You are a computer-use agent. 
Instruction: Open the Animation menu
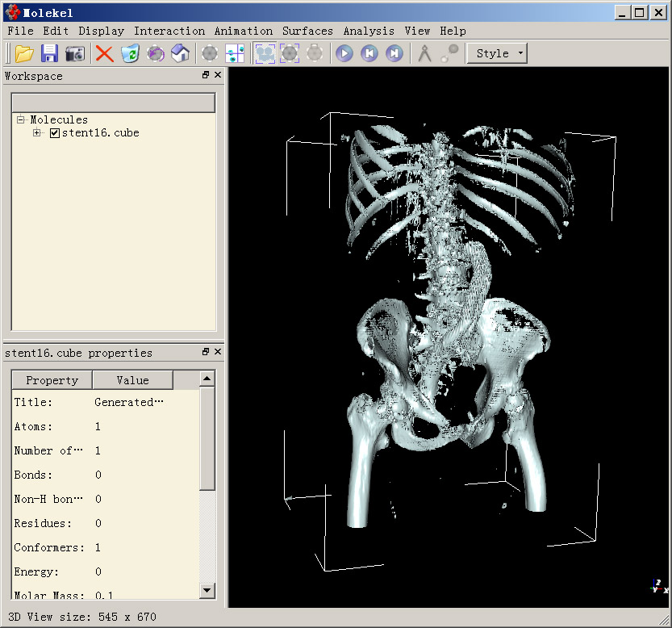pyautogui.click(x=244, y=31)
